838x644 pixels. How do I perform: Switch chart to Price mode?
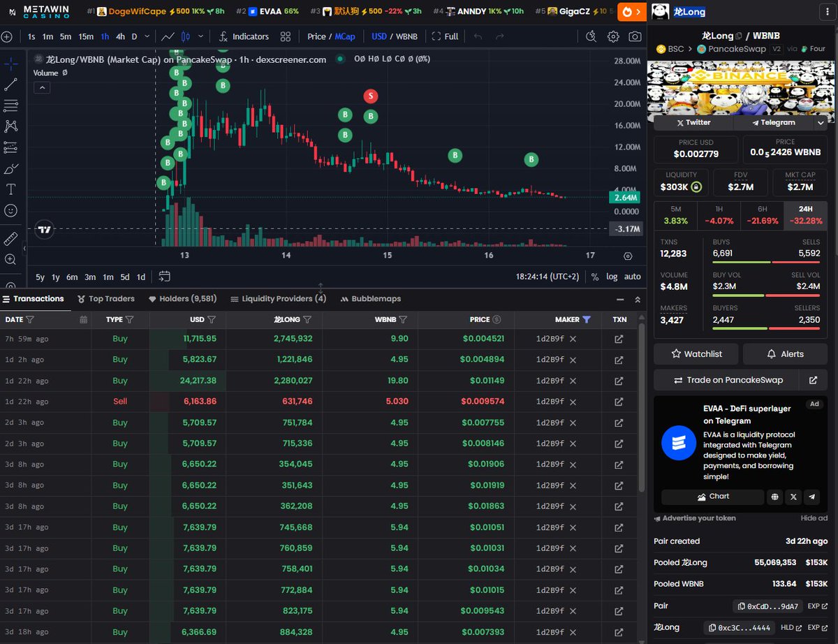[x=316, y=36]
